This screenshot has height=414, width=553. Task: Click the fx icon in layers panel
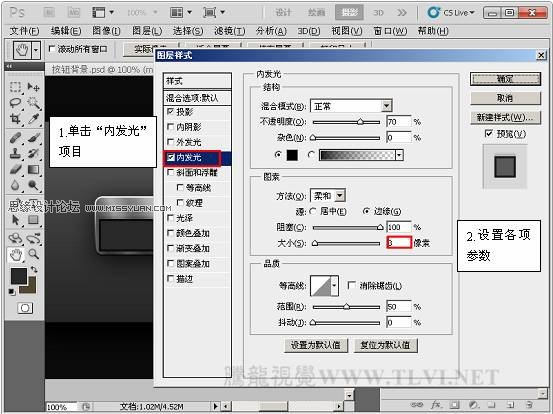(x=436, y=404)
